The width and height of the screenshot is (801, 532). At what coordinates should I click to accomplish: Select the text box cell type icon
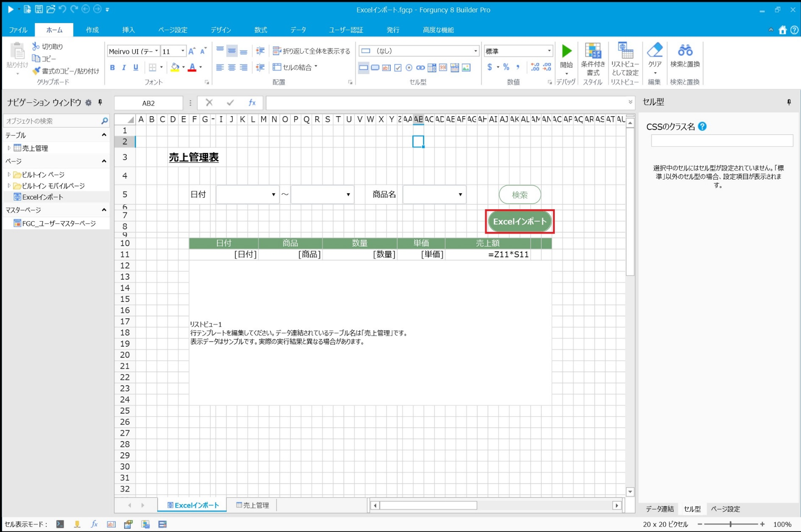[386, 68]
